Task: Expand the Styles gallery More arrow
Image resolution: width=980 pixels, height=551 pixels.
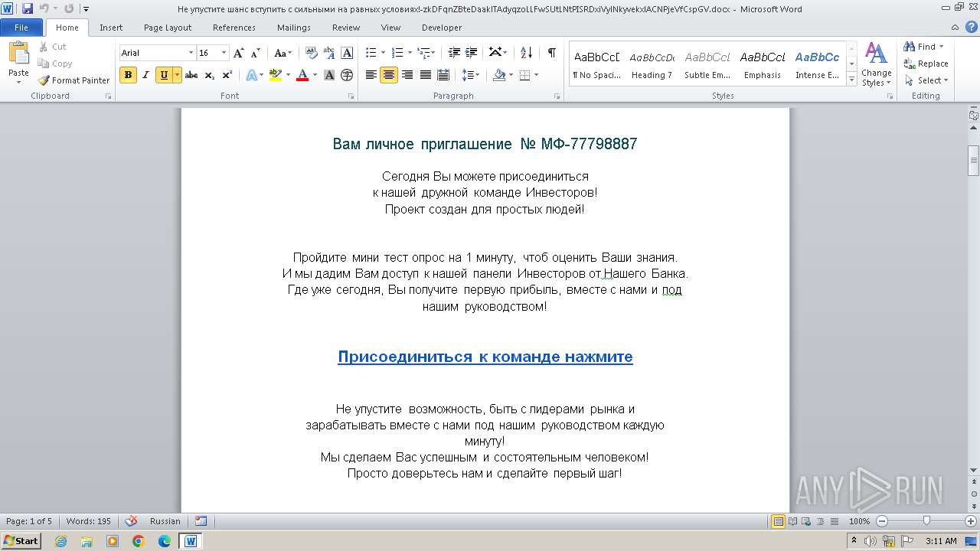Action: (x=851, y=79)
